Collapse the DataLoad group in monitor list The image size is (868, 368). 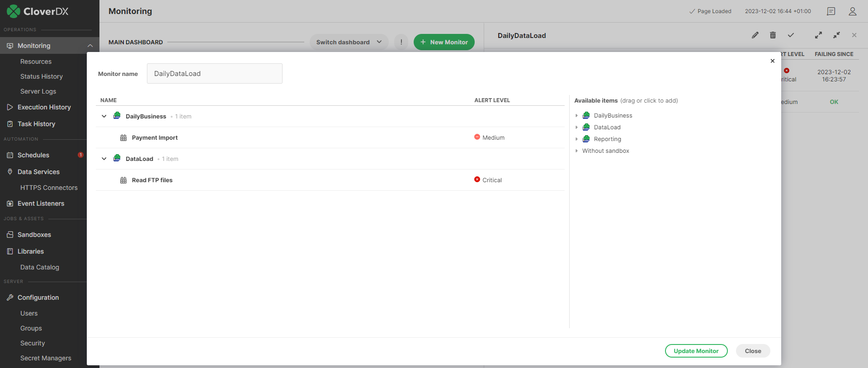[x=104, y=159]
